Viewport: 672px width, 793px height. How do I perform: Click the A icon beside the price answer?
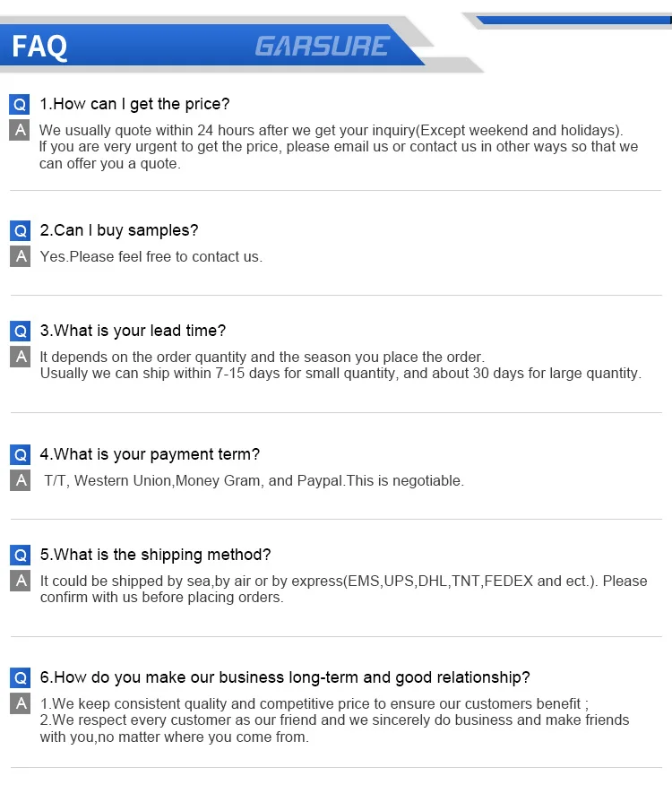20,130
